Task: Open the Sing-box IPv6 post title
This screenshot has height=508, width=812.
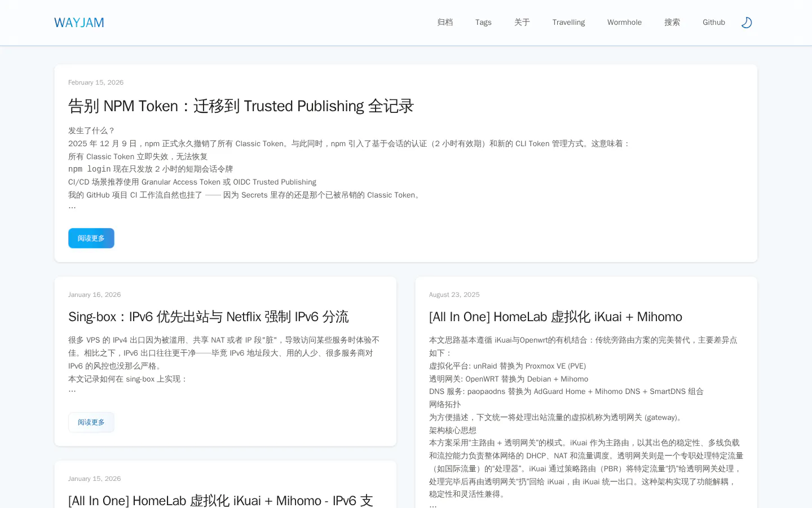Action: click(208, 317)
